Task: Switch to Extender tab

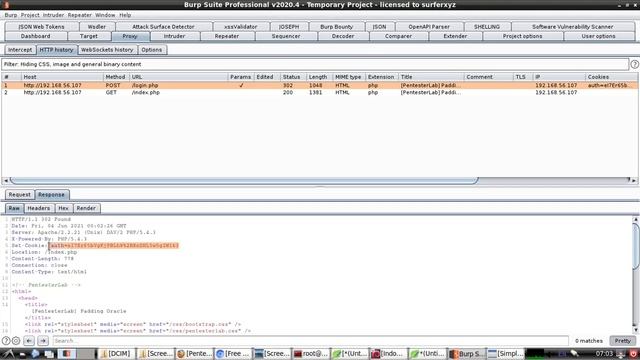Action: (x=455, y=36)
